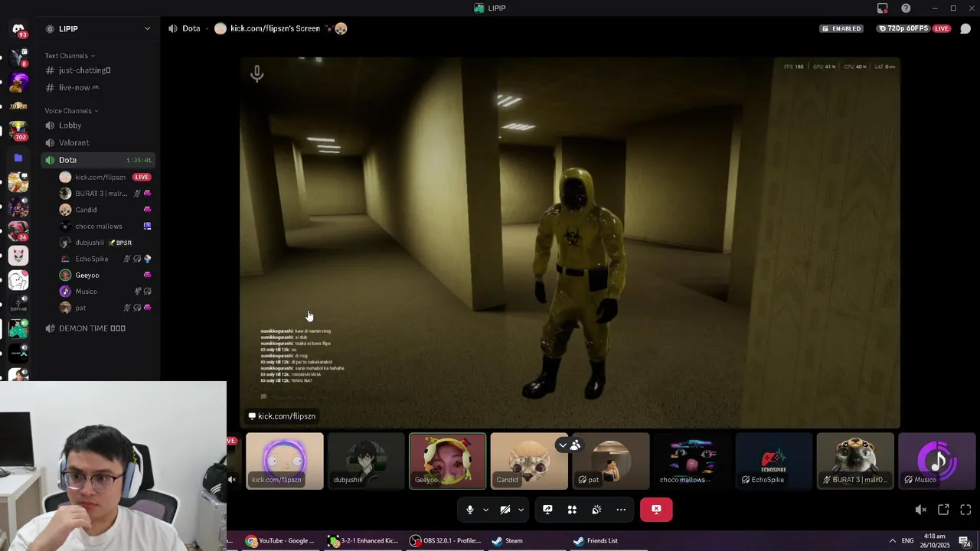Open the chat bubble icon at top right

(965, 29)
